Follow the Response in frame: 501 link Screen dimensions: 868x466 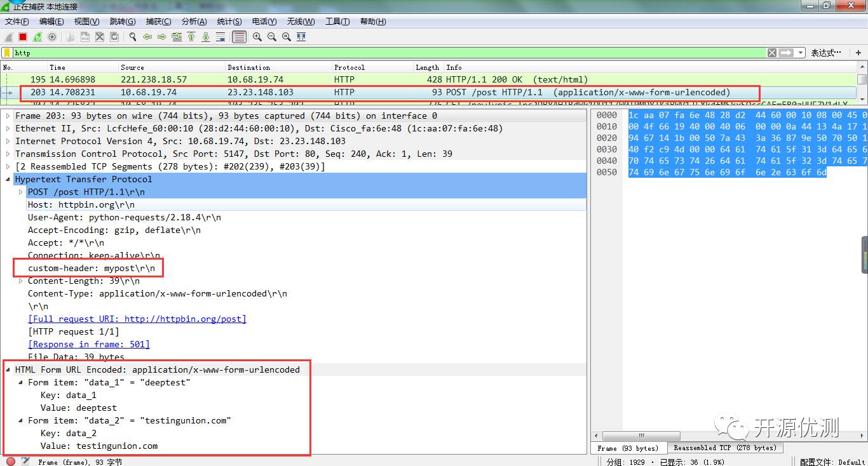pyautogui.click(x=89, y=344)
